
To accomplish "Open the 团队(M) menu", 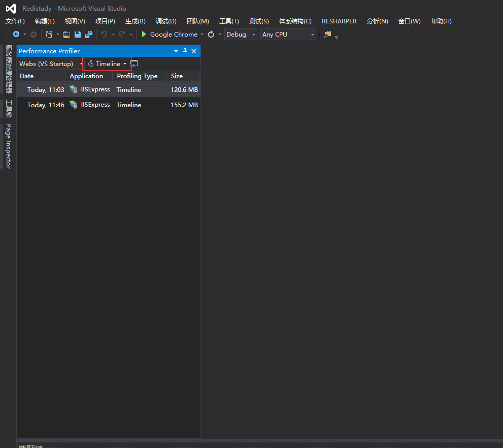I will [198, 21].
